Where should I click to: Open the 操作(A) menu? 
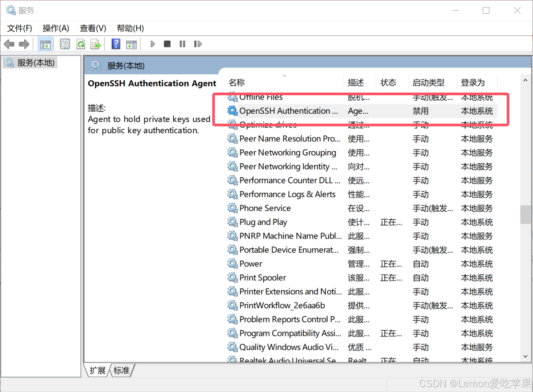[56, 28]
